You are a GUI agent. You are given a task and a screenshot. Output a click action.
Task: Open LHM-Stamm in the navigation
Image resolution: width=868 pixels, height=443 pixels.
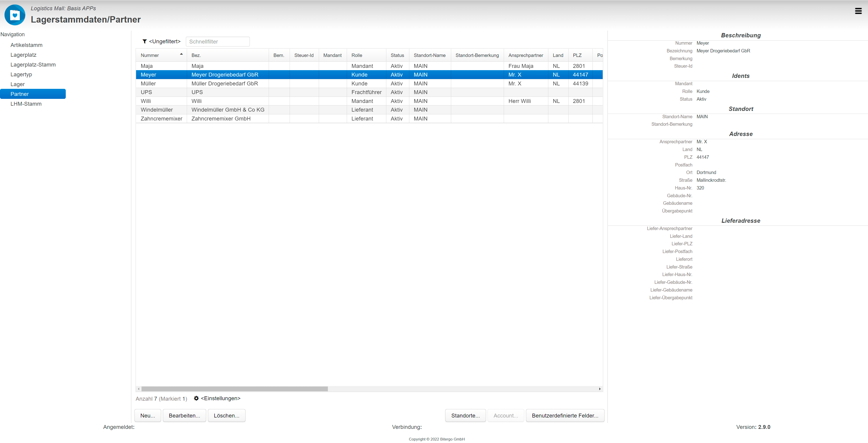tap(26, 104)
